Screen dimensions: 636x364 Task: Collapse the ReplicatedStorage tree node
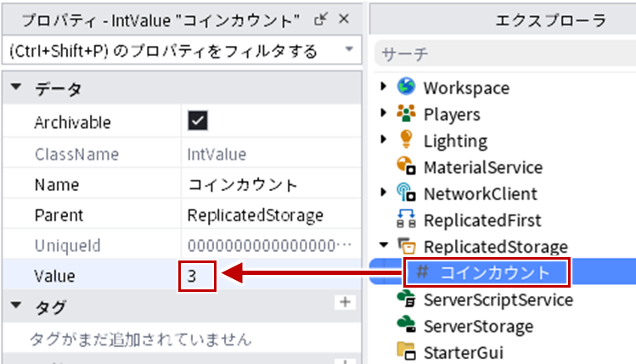click(x=384, y=245)
